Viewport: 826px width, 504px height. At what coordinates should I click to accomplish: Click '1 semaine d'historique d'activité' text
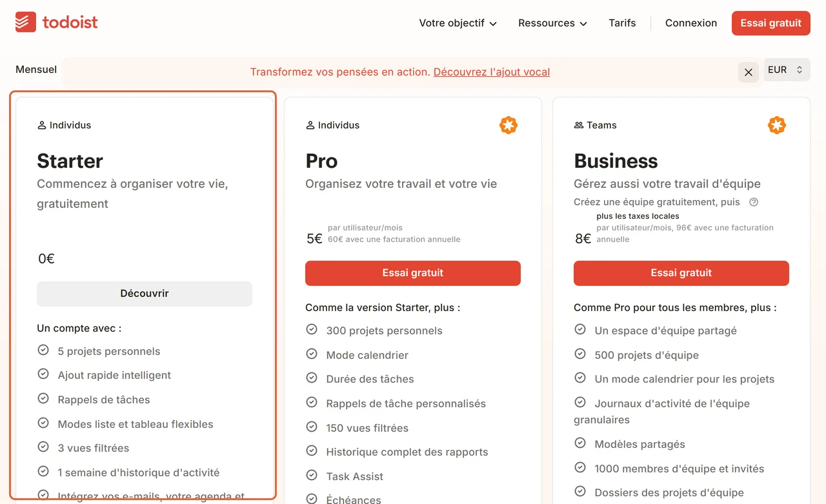click(139, 472)
